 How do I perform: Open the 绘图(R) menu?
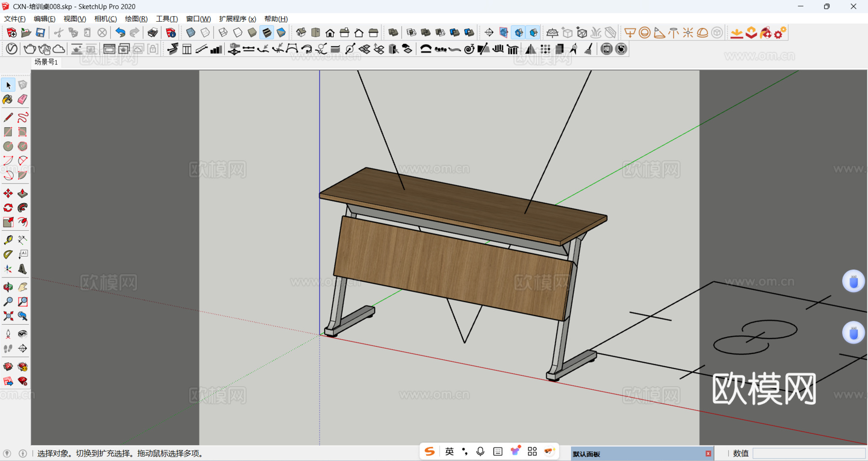(x=136, y=19)
